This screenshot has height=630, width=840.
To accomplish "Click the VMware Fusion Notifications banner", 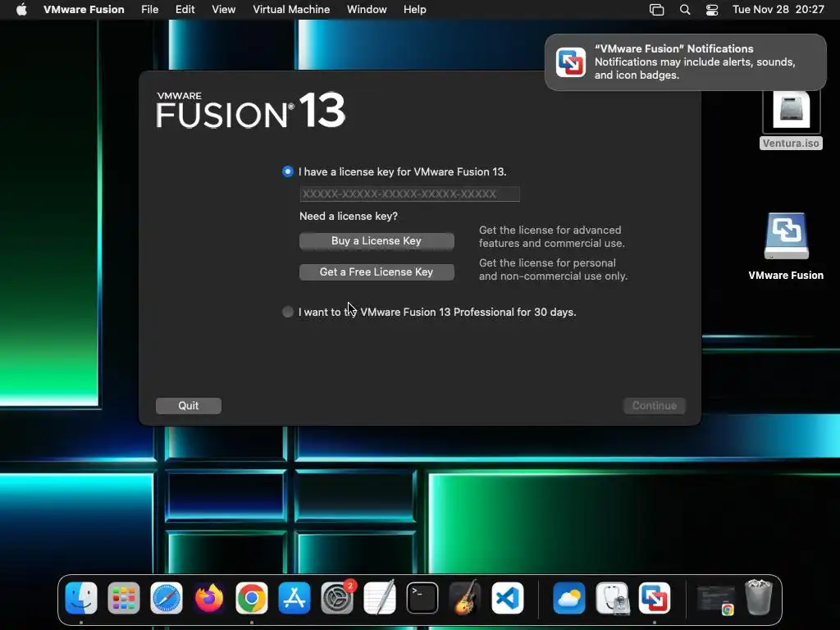I will pyautogui.click(x=685, y=62).
